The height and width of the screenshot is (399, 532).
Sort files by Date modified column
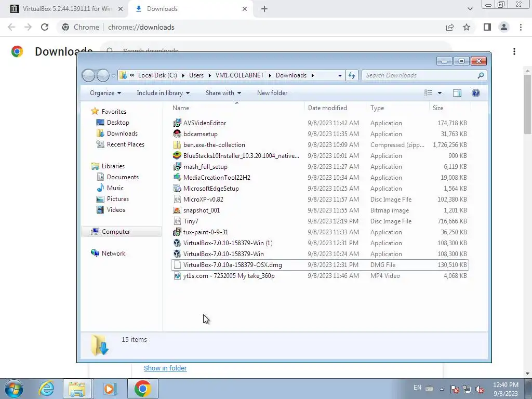click(336, 108)
